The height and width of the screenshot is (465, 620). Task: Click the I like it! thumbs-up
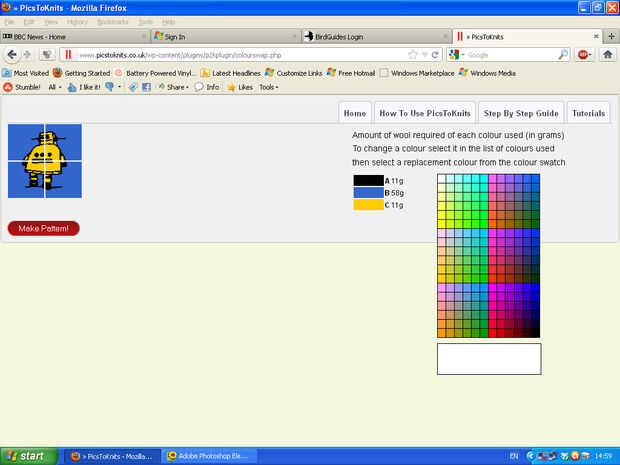point(84,87)
